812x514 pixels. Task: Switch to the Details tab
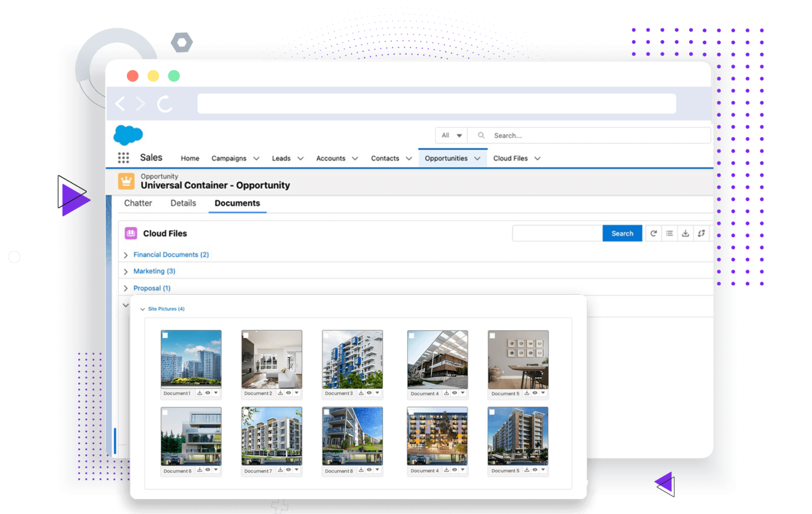tap(183, 203)
